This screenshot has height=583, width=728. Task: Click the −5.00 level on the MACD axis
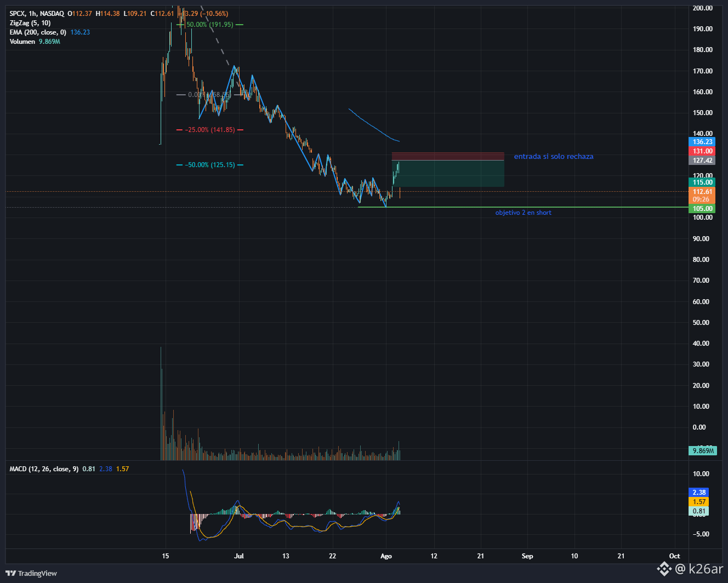(701, 534)
